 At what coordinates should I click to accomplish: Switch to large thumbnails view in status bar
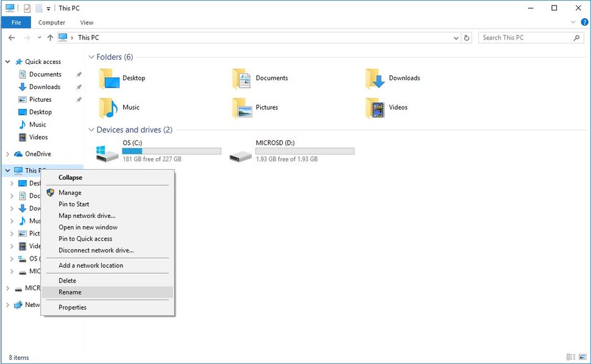click(x=583, y=357)
